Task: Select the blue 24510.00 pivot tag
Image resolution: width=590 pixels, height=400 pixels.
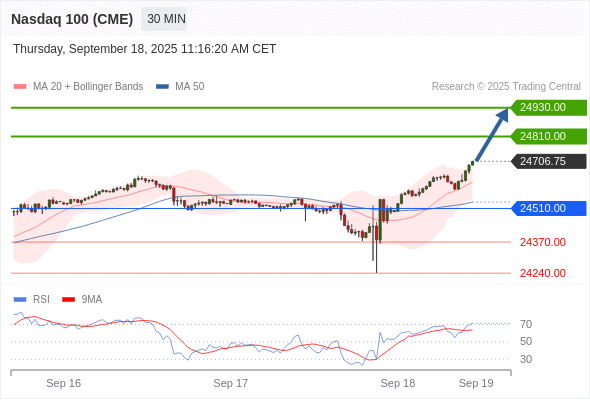Action: pyautogui.click(x=549, y=208)
